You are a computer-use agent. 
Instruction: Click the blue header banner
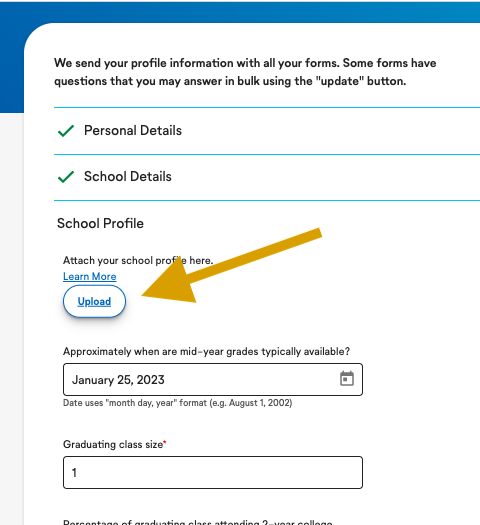[x=240, y=11]
